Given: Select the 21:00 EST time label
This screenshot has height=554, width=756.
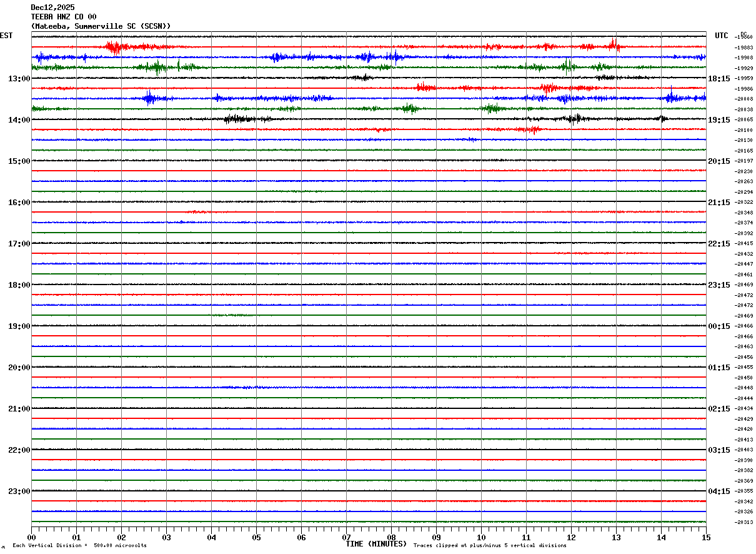Looking at the screenshot, I should click(x=19, y=409).
